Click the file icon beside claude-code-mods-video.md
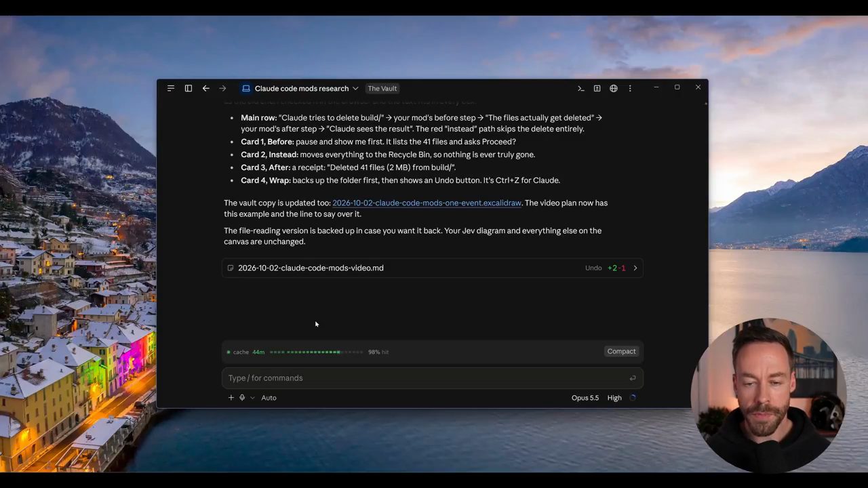 pyautogui.click(x=231, y=268)
